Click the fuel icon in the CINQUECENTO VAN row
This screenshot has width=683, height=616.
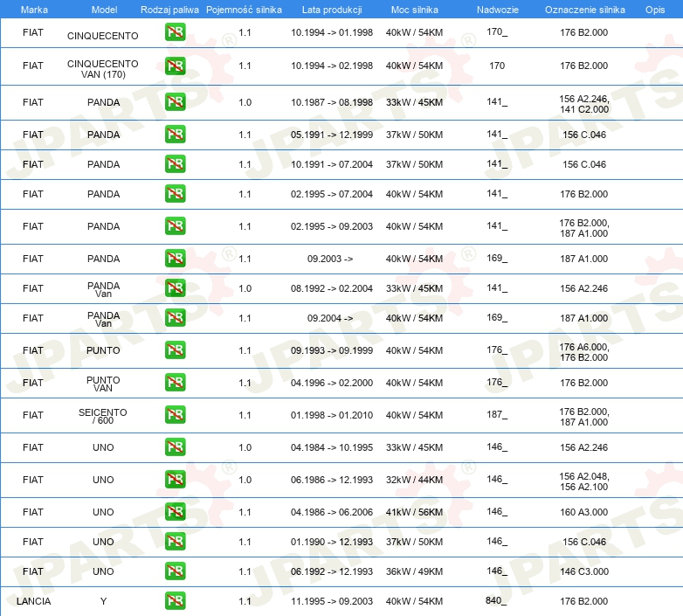pos(175,66)
